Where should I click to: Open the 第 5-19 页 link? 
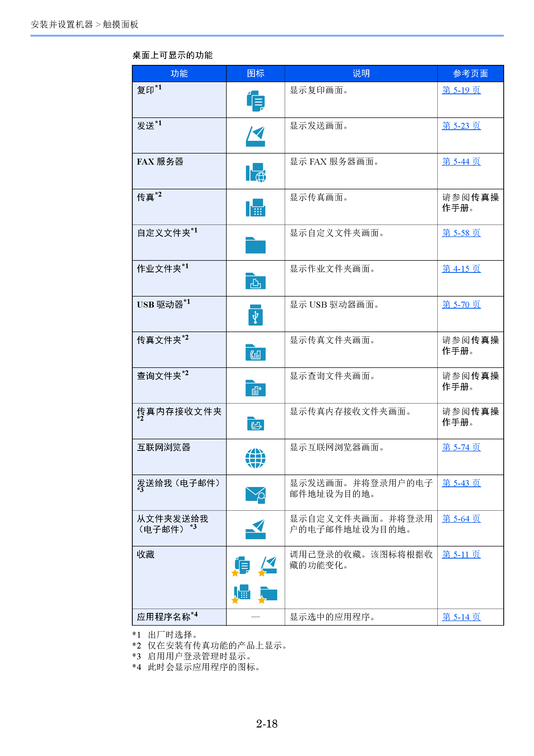[x=461, y=90]
